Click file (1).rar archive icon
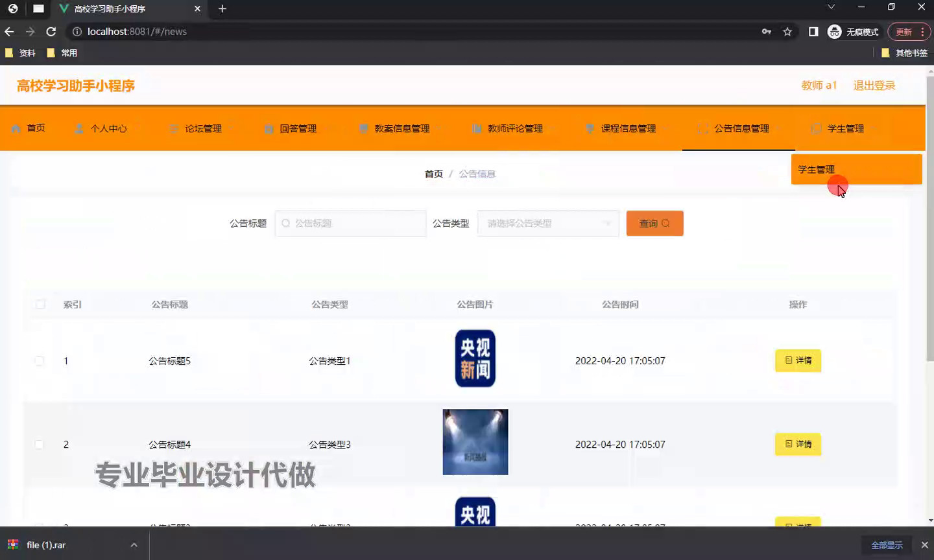The width and height of the screenshot is (934, 560). pos(13,544)
